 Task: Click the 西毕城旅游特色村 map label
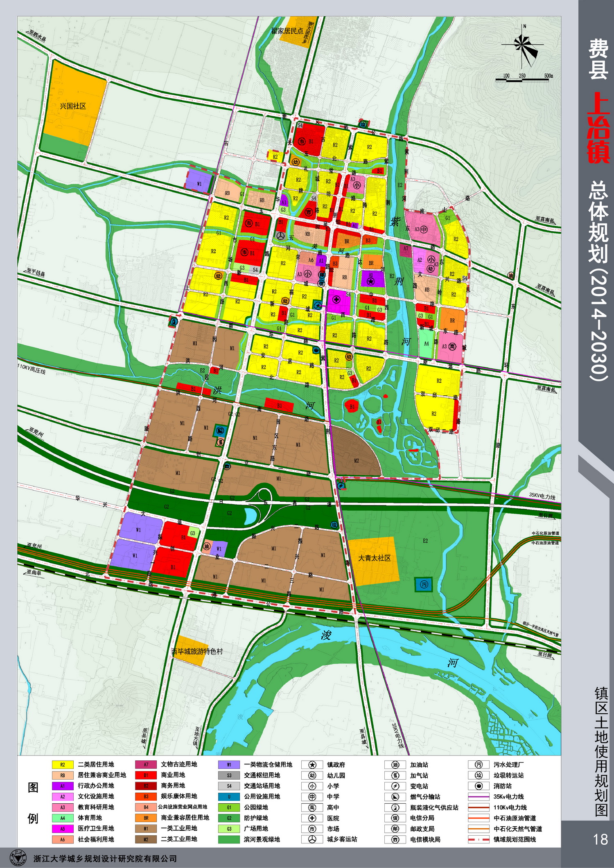click(x=197, y=652)
